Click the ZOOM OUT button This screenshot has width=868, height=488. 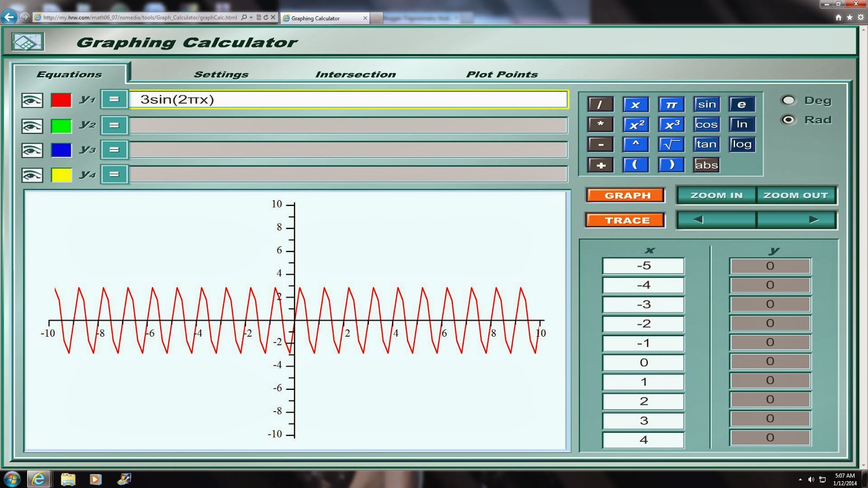(x=796, y=195)
